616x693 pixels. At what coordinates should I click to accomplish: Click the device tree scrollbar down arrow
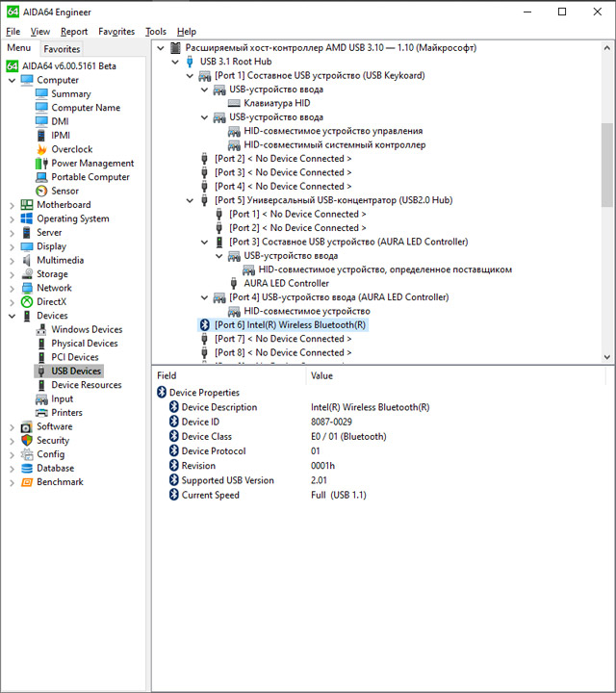(x=607, y=357)
